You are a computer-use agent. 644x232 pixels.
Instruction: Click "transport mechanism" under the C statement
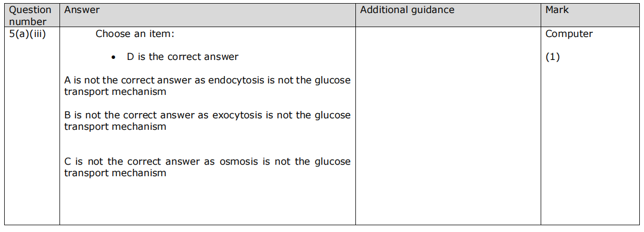tap(115, 173)
